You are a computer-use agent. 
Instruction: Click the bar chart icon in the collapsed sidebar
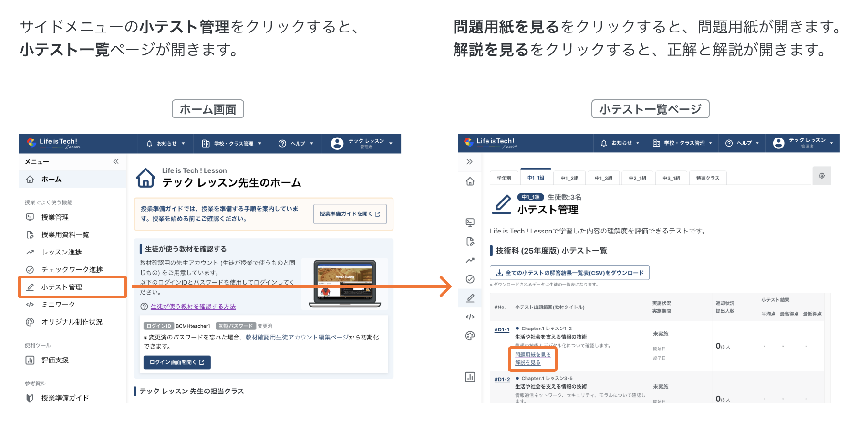[470, 377]
